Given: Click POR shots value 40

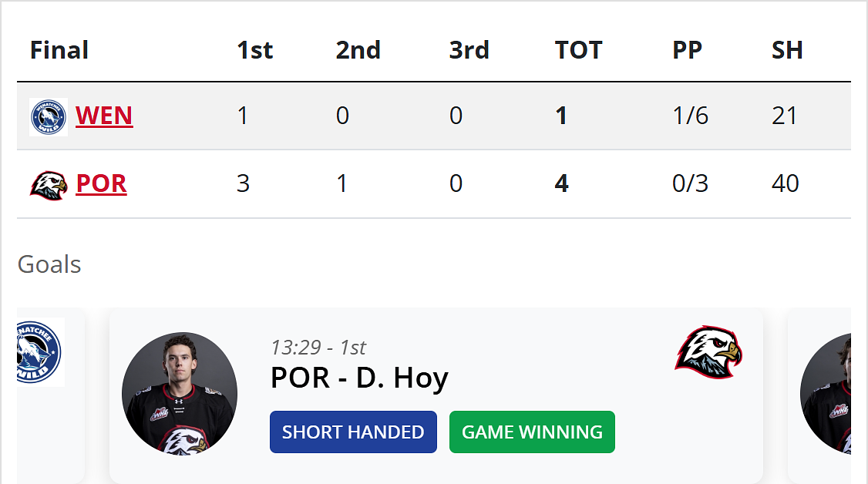Looking at the screenshot, I should tap(786, 183).
